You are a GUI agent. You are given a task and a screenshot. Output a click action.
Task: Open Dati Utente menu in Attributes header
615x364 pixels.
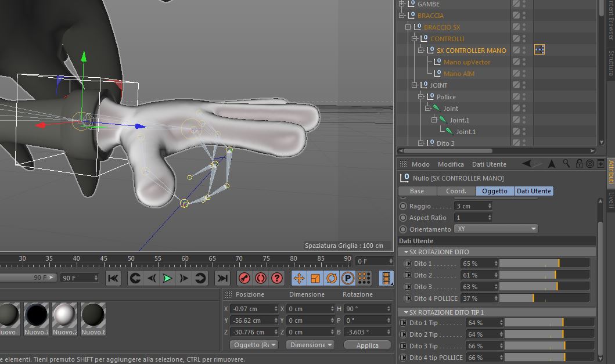pos(489,164)
